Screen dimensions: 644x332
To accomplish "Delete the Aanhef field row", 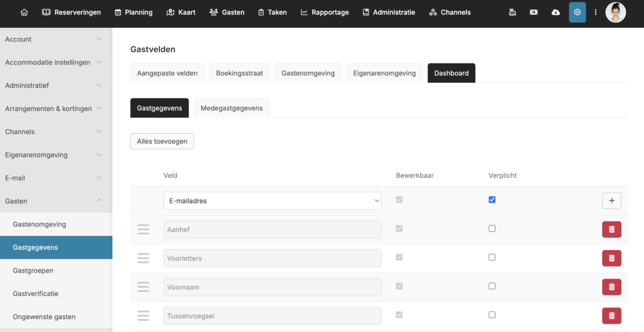I will [x=611, y=230].
